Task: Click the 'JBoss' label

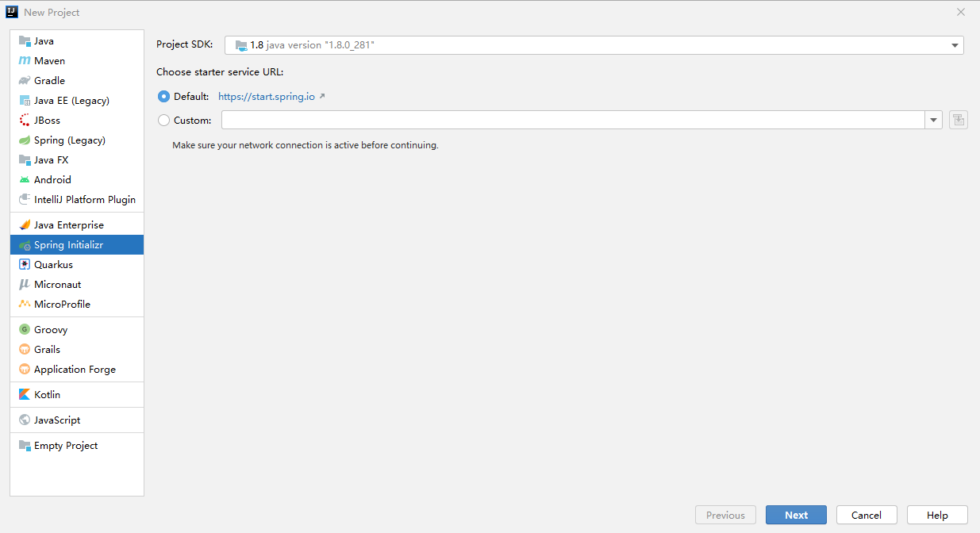Action: point(47,121)
